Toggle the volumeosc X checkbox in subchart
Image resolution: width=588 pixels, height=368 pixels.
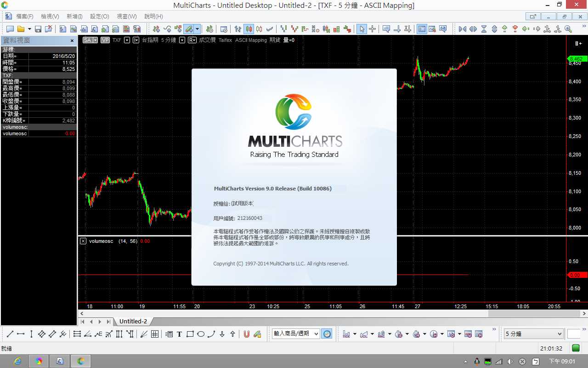point(83,241)
